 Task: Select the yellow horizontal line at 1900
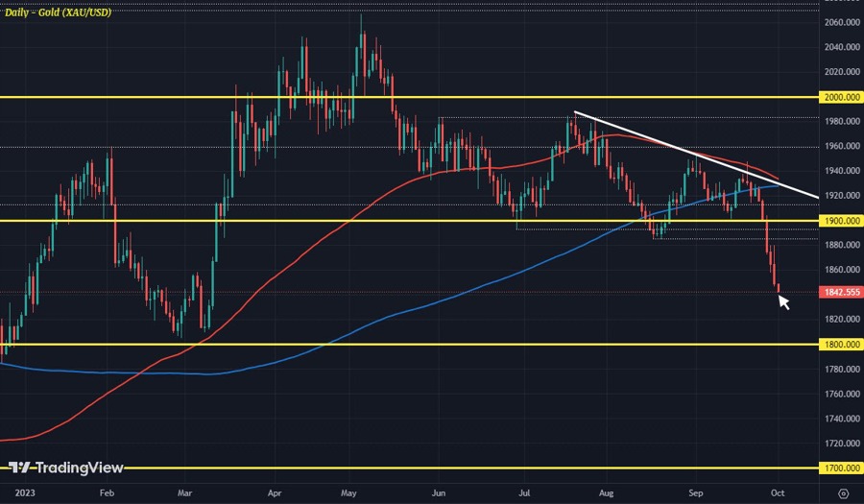tap(408, 221)
